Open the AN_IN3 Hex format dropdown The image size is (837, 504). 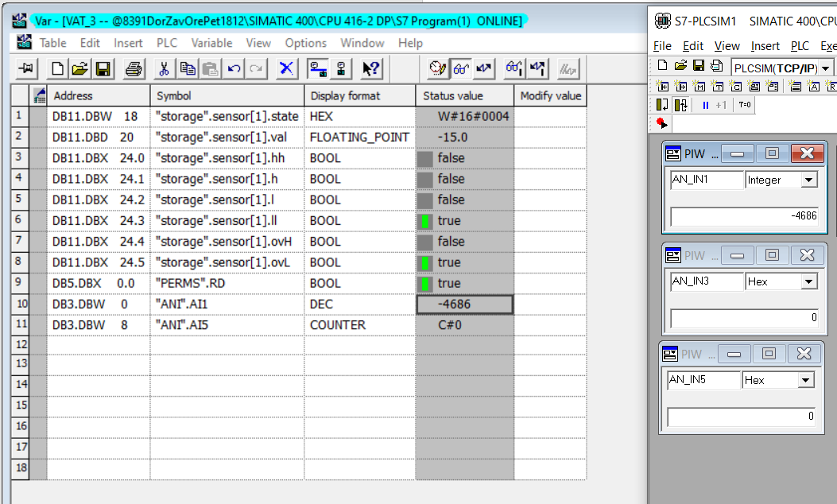pos(808,281)
